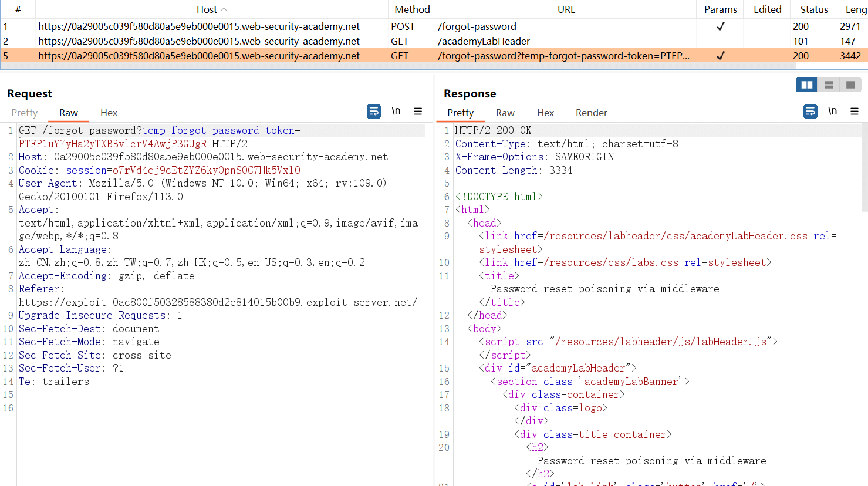Image resolution: width=868 pixels, height=486 pixels.
Task: Select the POST /forgot-password history row
Action: (x=235, y=26)
